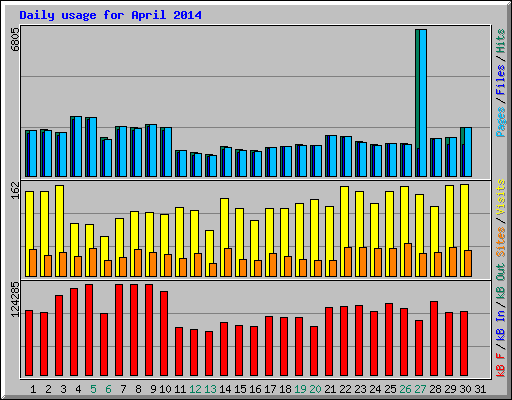Click day label 1 on the x-axis
The image size is (512, 400).
[x=33, y=389]
